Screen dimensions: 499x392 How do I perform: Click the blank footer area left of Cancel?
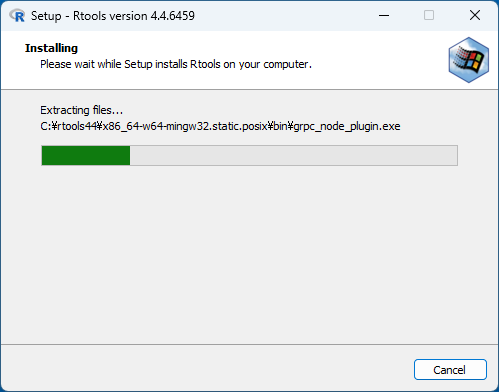pyautogui.click(x=207, y=369)
